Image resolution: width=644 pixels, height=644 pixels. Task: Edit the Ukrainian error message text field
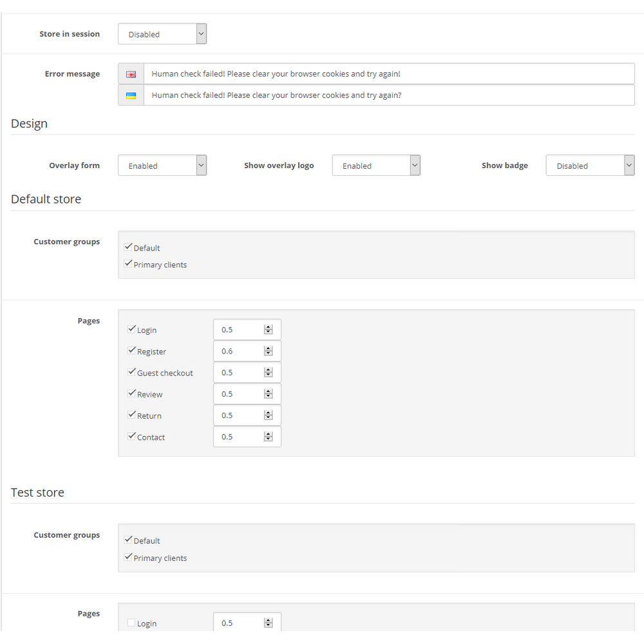389,95
